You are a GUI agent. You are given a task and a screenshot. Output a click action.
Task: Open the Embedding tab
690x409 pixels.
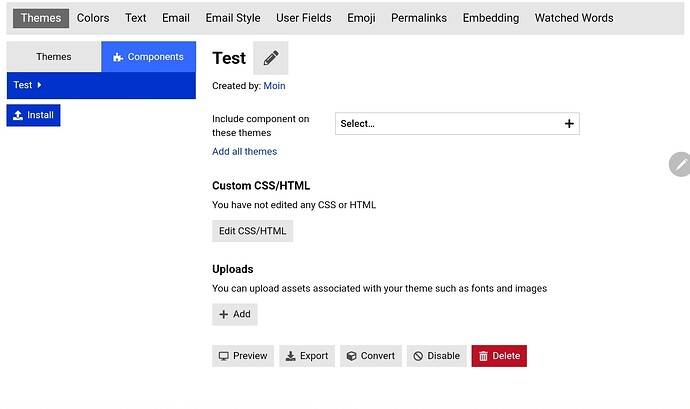click(x=491, y=18)
